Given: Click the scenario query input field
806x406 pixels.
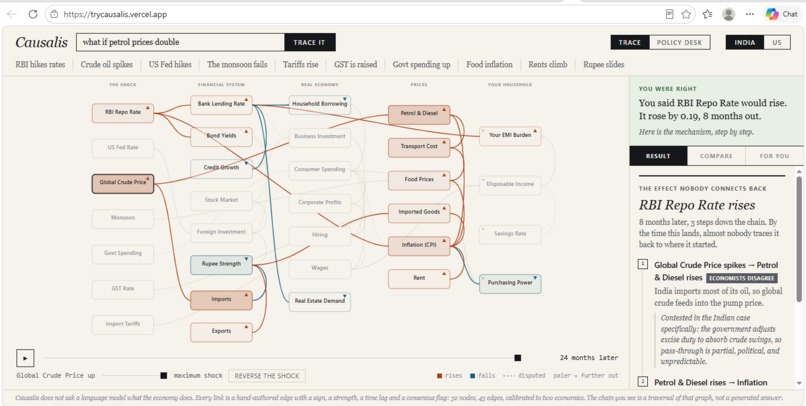Looking at the screenshot, I should point(180,42).
